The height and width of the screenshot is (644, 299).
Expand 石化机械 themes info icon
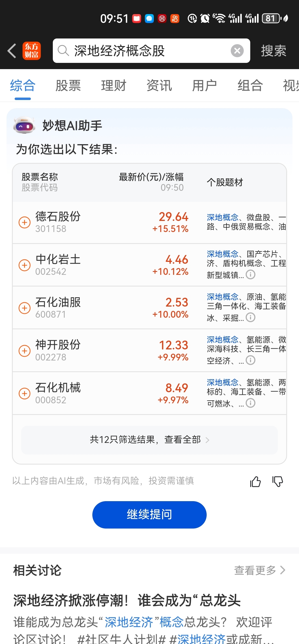pyautogui.click(x=251, y=403)
